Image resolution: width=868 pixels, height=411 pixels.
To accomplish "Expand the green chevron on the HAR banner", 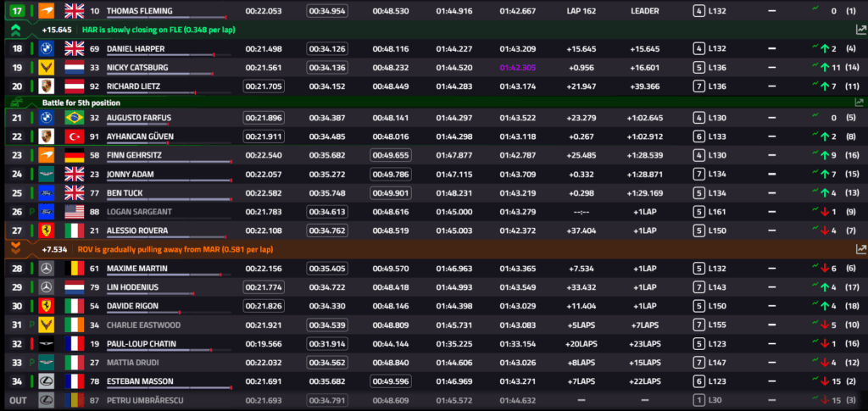I will click(15, 30).
